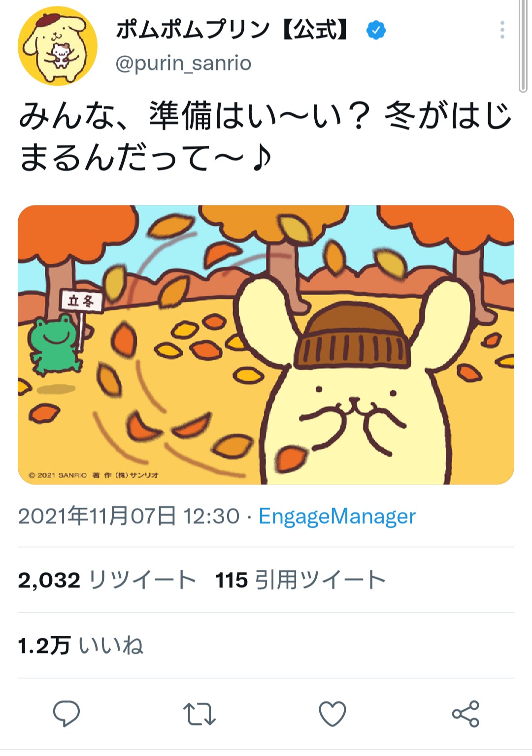The width and height of the screenshot is (532, 756).
Task: Tap the retweet arrows icon
Action: pos(199,714)
